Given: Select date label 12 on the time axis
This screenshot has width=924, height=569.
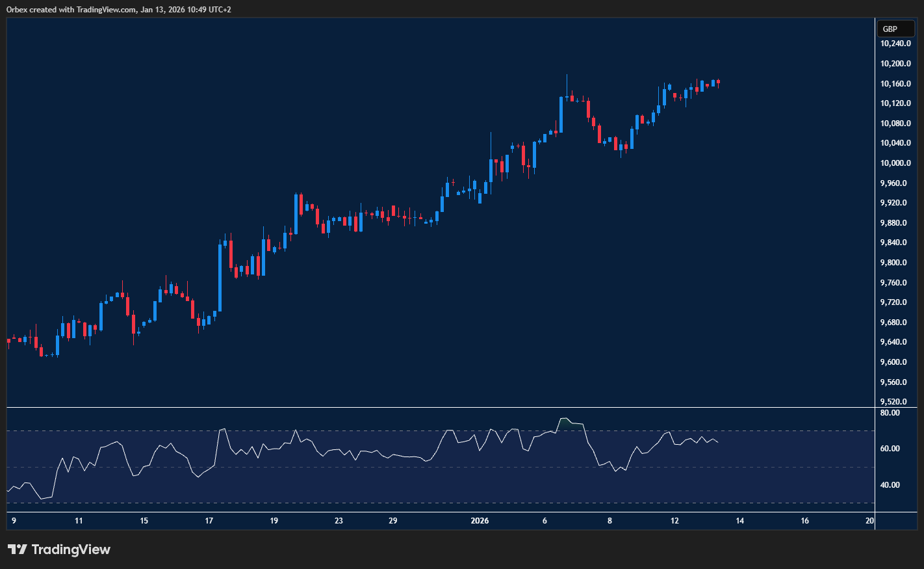Looking at the screenshot, I should point(674,521).
